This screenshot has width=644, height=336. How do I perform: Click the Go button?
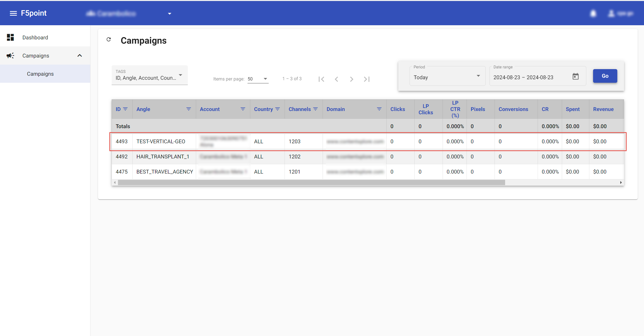tap(605, 76)
